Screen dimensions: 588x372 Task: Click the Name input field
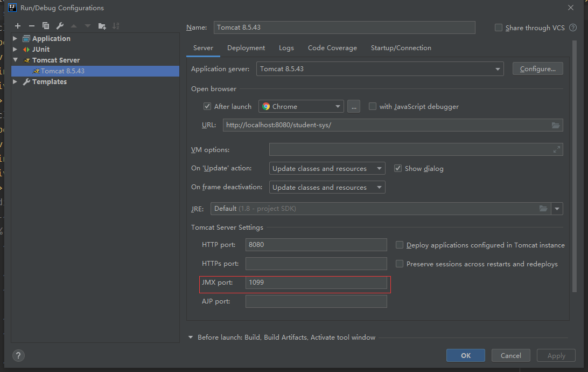344,27
